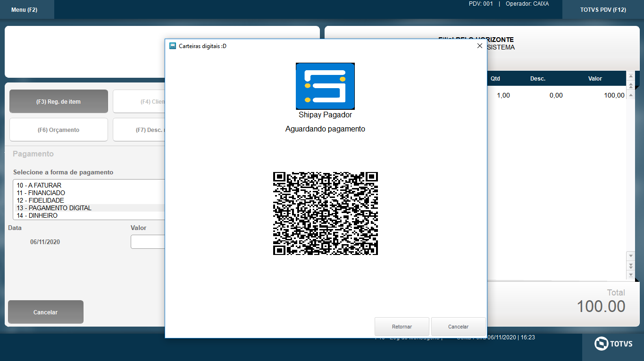Select payment form 13 - PAGAMENTO DIGITAL
The width and height of the screenshot is (644, 361).
click(89, 208)
